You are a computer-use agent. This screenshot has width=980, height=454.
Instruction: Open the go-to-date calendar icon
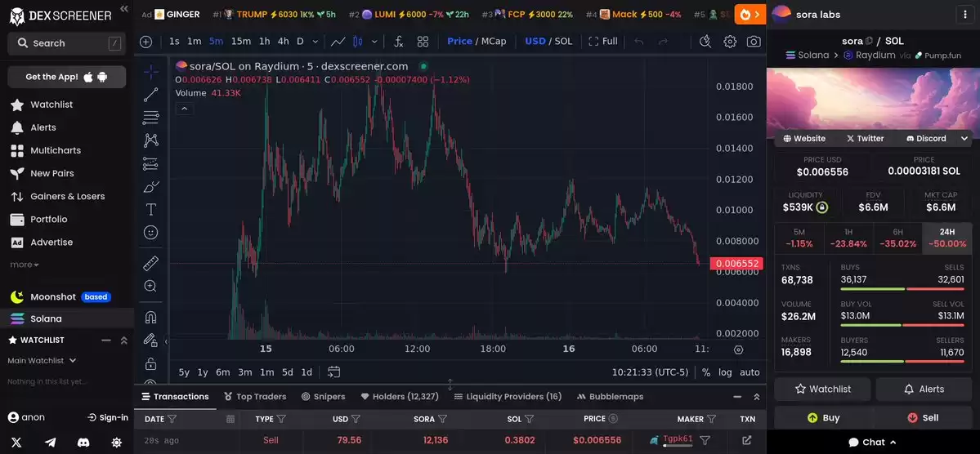point(333,372)
